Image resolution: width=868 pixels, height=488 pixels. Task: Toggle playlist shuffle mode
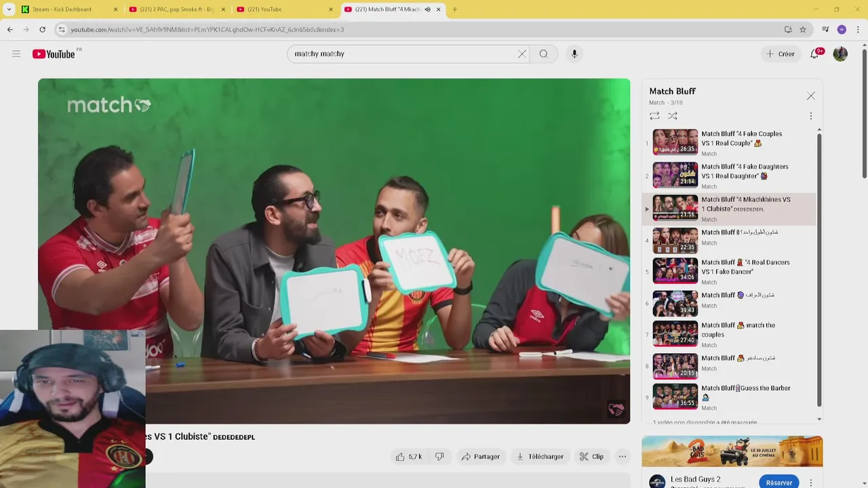pyautogui.click(x=673, y=116)
